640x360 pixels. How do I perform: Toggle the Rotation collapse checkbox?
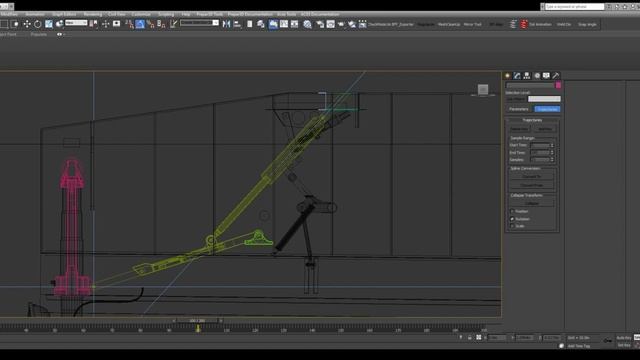coord(512,219)
